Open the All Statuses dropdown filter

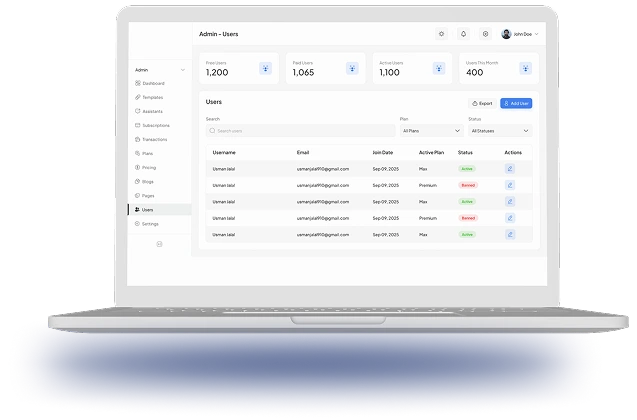(499, 130)
